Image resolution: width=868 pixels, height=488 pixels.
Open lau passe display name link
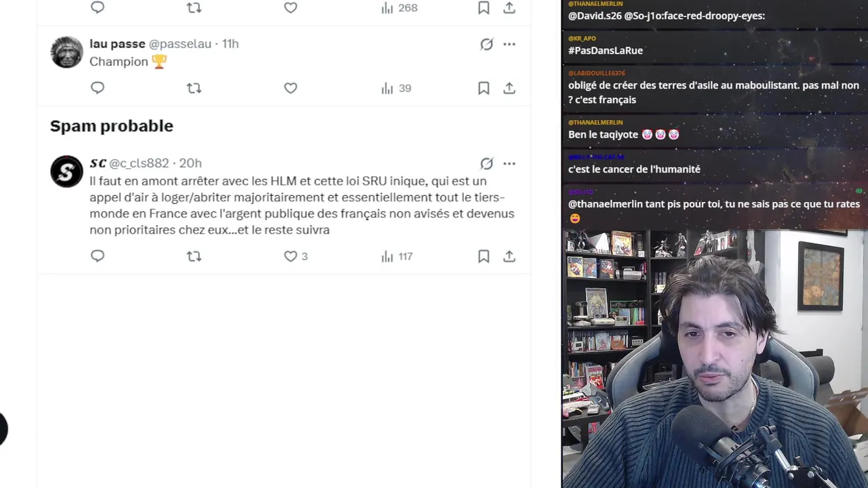click(x=117, y=44)
